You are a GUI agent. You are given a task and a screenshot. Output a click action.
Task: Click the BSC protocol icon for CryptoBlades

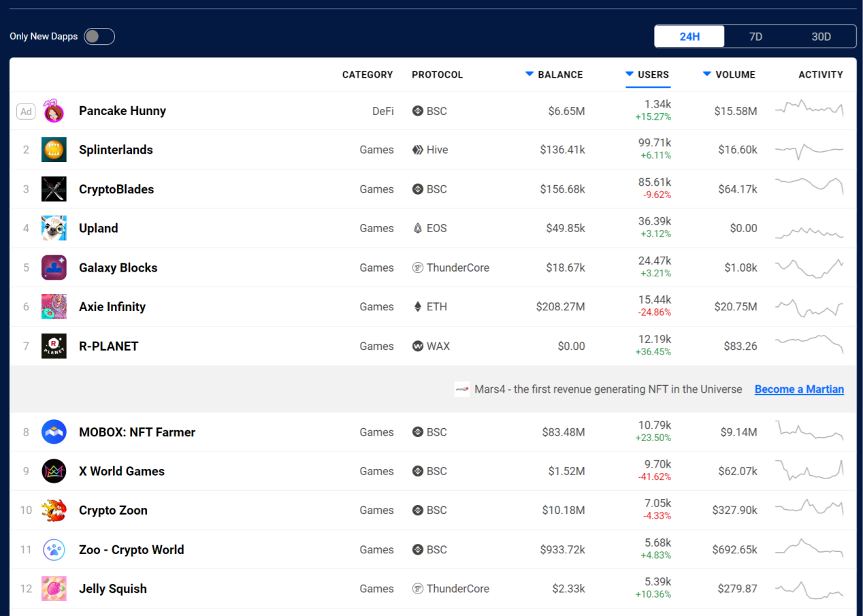pos(418,189)
